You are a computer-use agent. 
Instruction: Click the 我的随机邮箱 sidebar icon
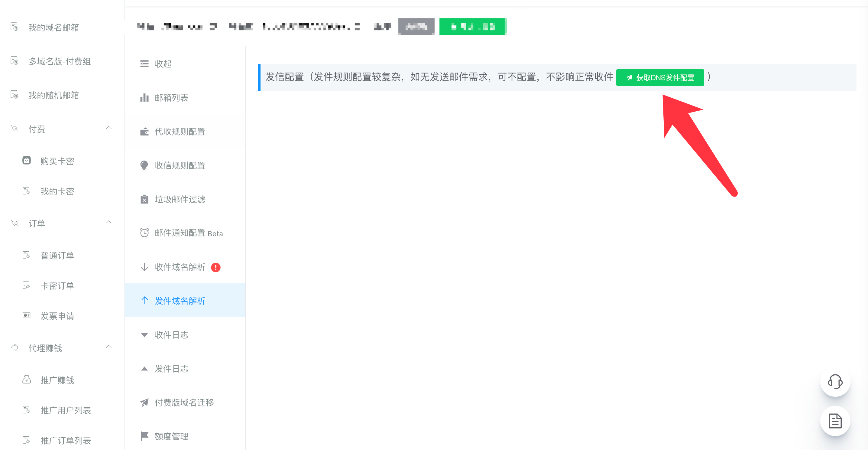[x=15, y=95]
